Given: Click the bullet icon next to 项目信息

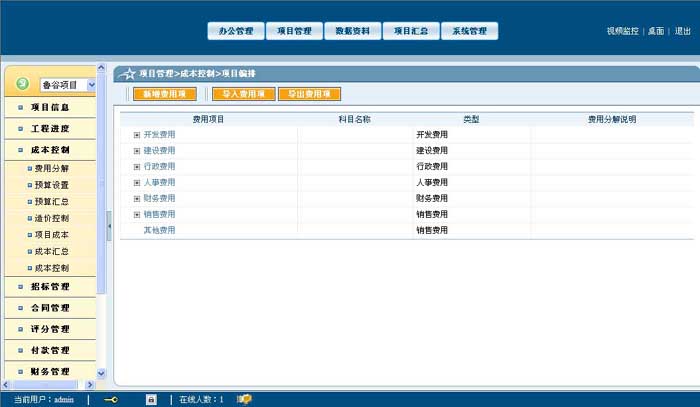Looking at the screenshot, I should click(x=20, y=107).
